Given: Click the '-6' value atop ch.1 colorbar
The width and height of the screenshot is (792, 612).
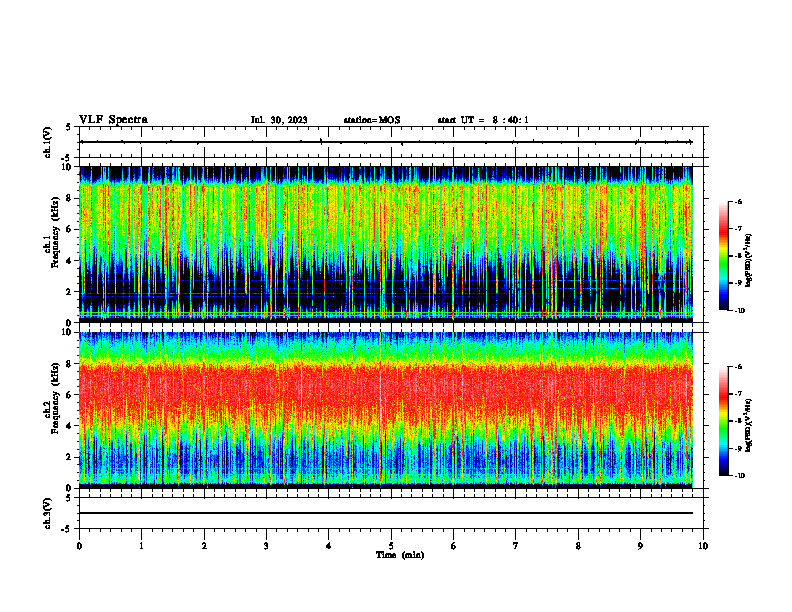Looking at the screenshot, I should click(738, 201).
